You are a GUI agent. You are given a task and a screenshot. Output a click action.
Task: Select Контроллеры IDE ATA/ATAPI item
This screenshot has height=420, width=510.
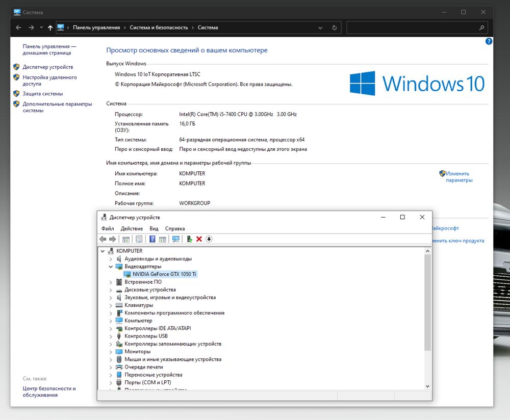(158, 328)
